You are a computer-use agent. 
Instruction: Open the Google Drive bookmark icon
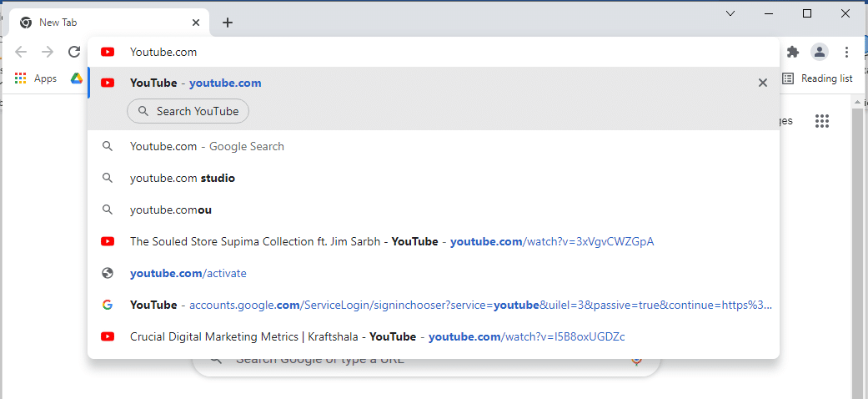[x=77, y=78]
